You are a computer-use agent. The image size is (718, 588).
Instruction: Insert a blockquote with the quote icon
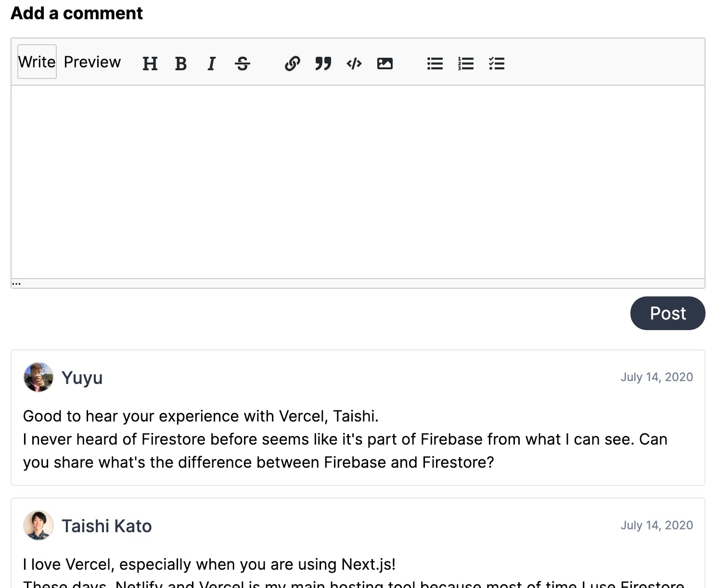pyautogui.click(x=323, y=64)
